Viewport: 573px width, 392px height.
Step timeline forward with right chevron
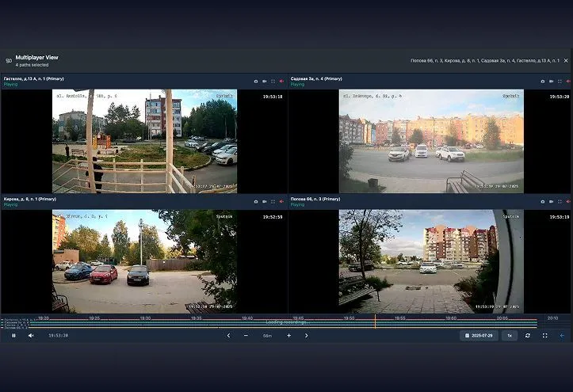pos(306,336)
